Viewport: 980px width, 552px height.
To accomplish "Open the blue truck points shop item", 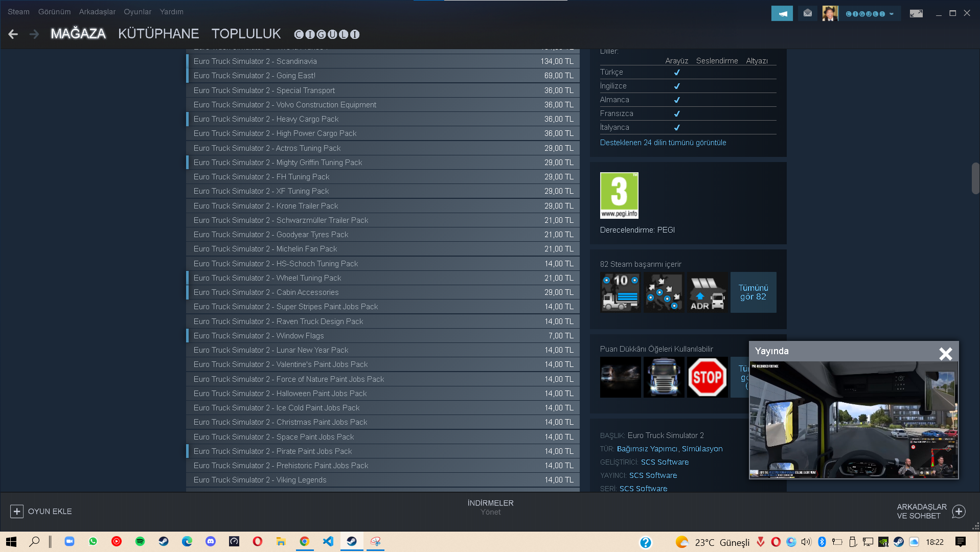I will pyautogui.click(x=664, y=377).
